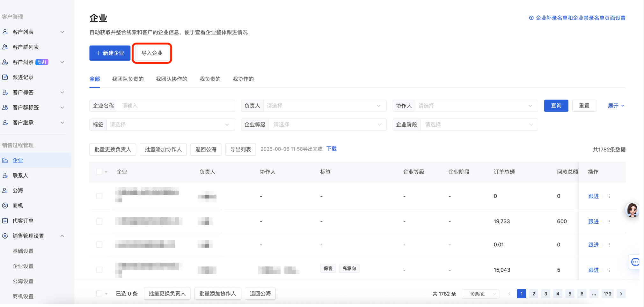This screenshot has width=644, height=307.
Task: Click the AI badge next to 客户洞察
Action: tap(42, 62)
